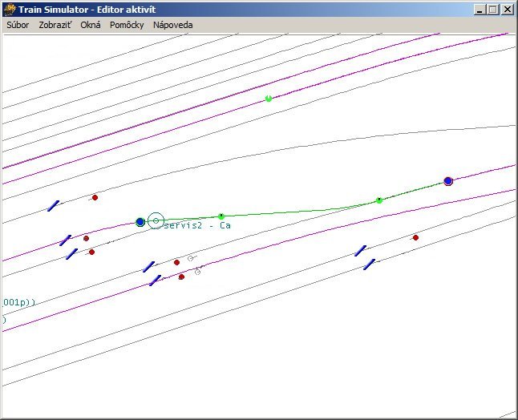Image resolution: width=518 pixels, height=420 pixels.
Task: Maximize the Editor aktivít window
Action: (492, 10)
